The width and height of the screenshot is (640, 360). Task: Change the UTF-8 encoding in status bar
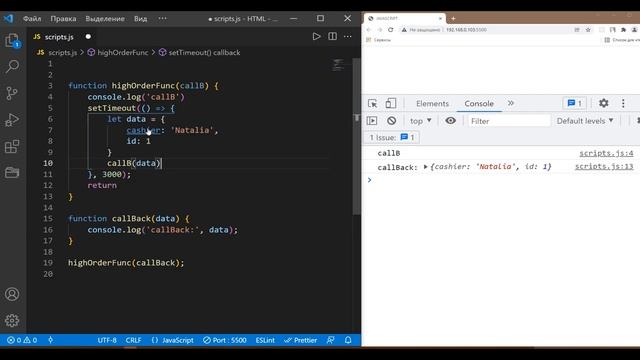[107, 340]
